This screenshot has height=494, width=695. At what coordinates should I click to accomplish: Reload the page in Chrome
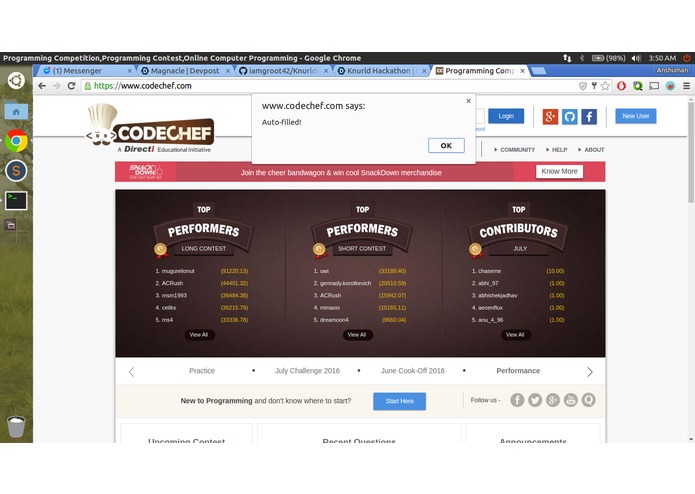click(x=71, y=86)
